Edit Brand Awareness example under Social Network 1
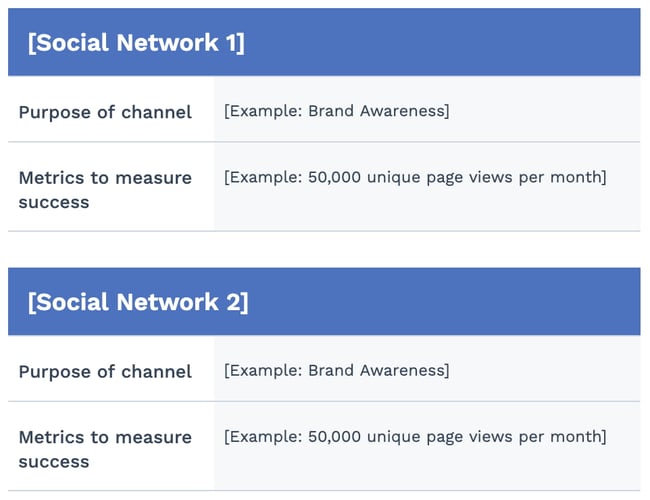Viewport: 650px width, 500px height. pyautogui.click(x=337, y=110)
